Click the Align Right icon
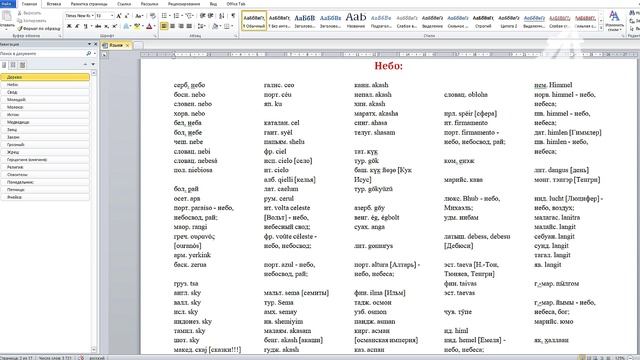 [181, 26]
